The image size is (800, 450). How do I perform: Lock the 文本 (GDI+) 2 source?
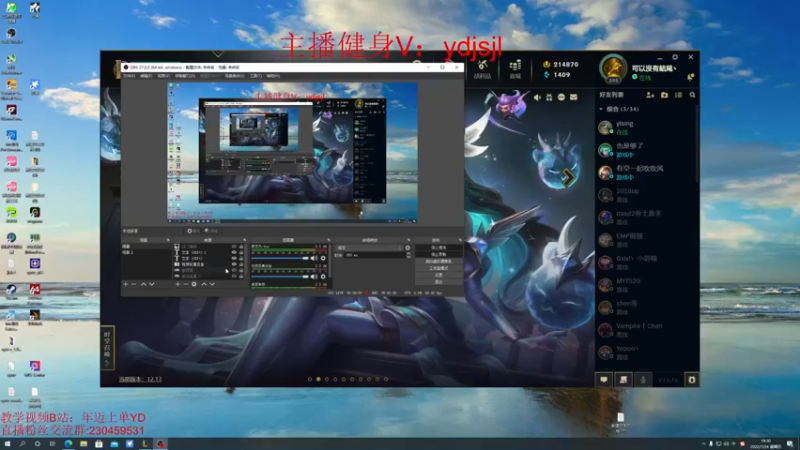pyautogui.click(x=241, y=253)
